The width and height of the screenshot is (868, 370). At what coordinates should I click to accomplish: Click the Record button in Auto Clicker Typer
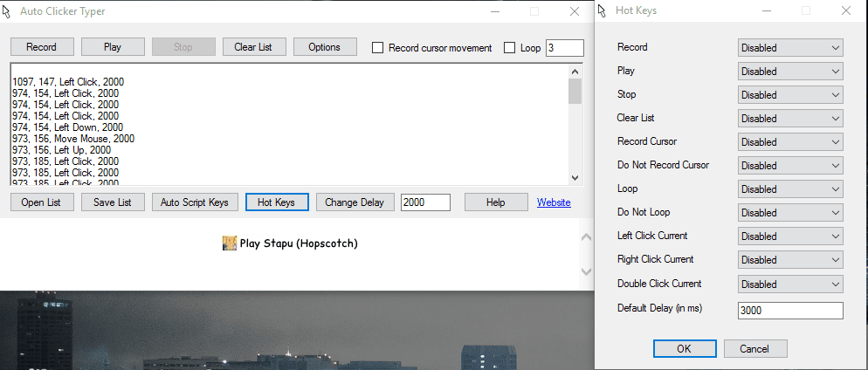click(42, 47)
